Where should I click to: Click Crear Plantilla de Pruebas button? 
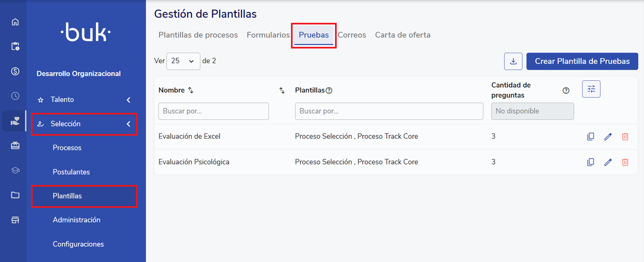(582, 61)
